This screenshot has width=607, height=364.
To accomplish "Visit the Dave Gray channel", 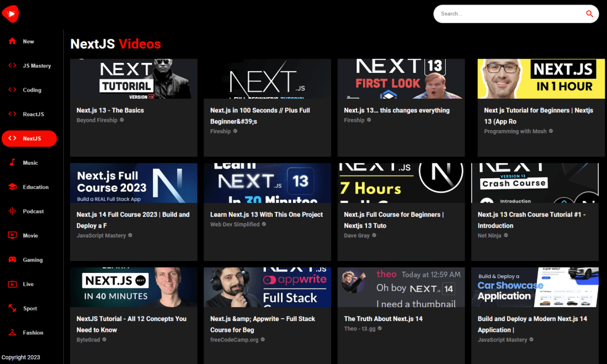I will pyautogui.click(x=356, y=235).
